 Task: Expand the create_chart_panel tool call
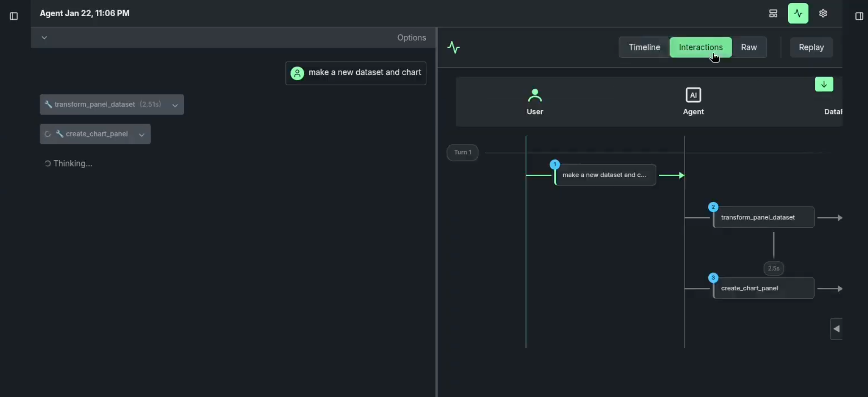click(x=141, y=134)
